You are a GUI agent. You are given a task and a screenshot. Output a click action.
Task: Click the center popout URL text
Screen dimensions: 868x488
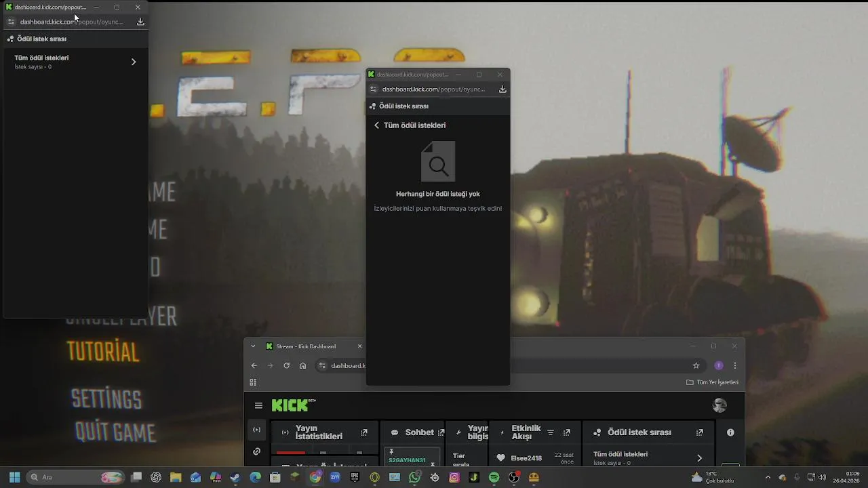[433, 89]
